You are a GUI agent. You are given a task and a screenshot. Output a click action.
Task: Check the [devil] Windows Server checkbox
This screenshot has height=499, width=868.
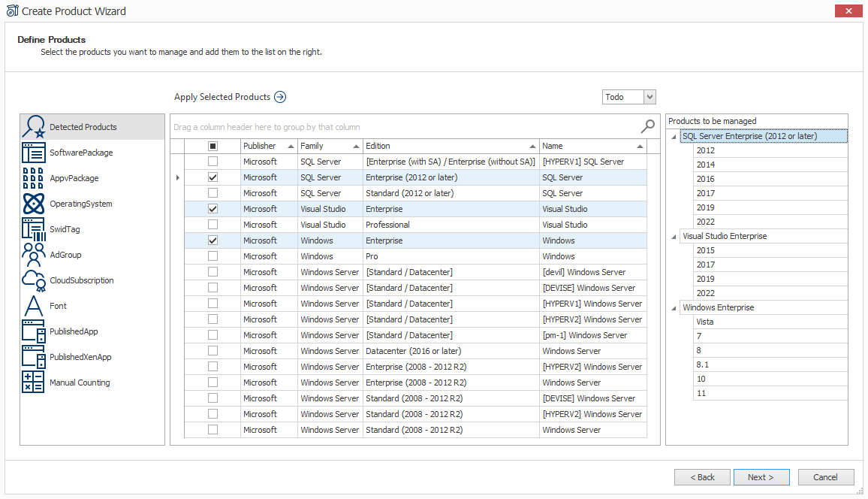point(212,272)
